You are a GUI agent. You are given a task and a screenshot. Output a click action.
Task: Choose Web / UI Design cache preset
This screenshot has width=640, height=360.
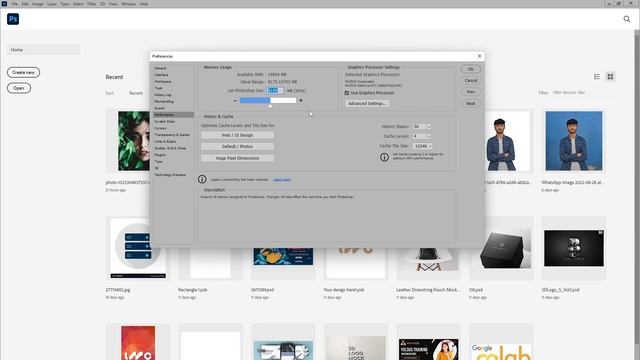click(237, 135)
